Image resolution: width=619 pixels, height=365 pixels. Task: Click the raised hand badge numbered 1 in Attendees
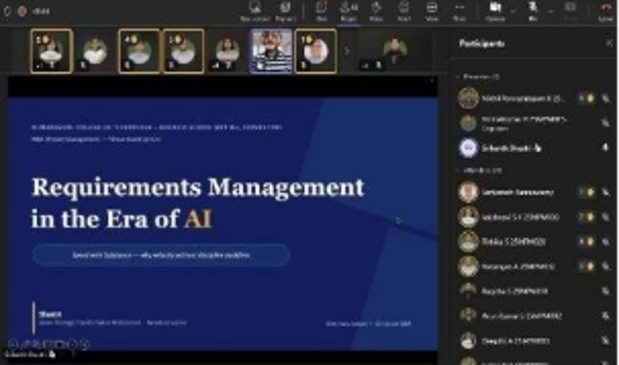(x=586, y=193)
